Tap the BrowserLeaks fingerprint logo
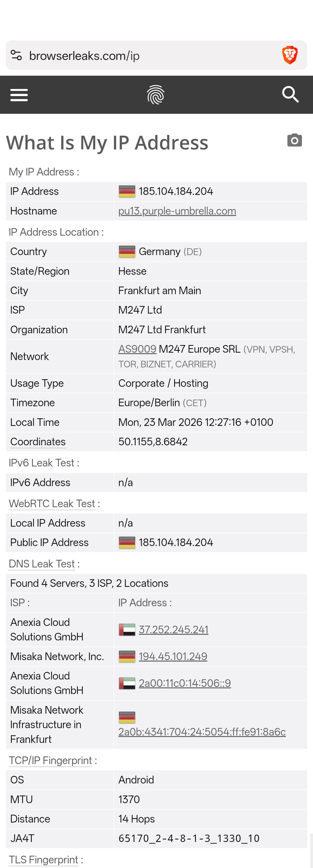Image resolution: width=313 pixels, height=868 pixels. tap(156, 95)
